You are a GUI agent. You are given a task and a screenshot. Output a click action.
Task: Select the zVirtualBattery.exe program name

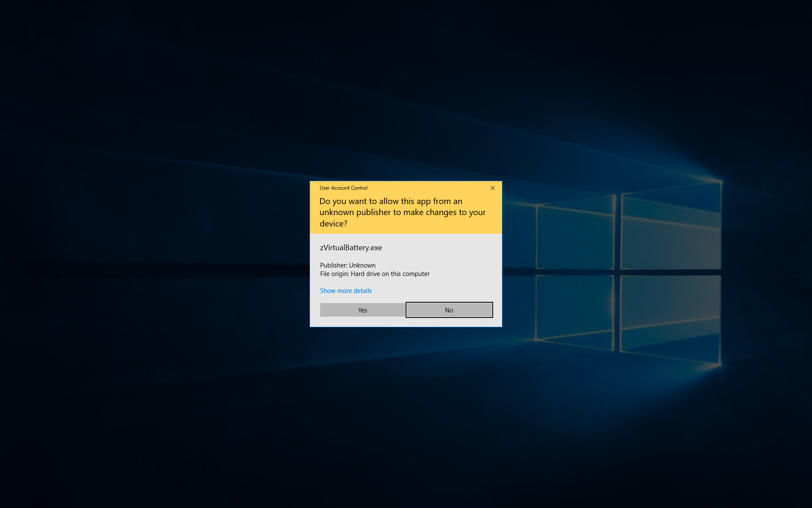click(x=351, y=248)
